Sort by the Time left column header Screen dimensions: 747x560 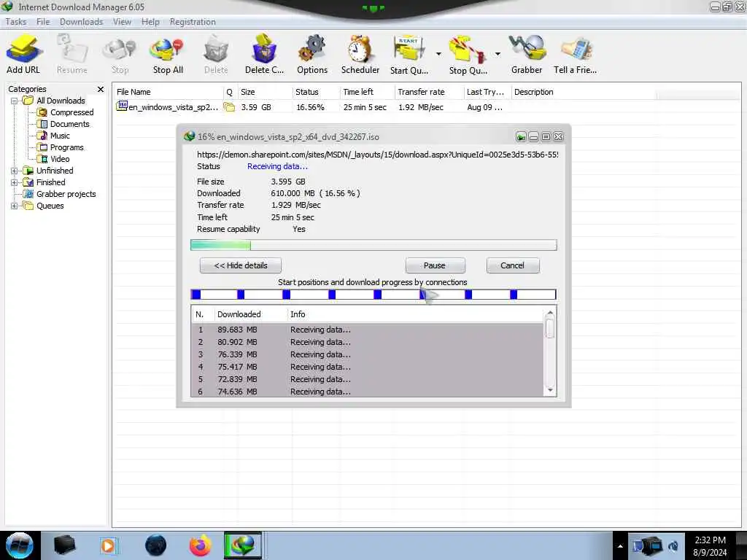coord(368,92)
